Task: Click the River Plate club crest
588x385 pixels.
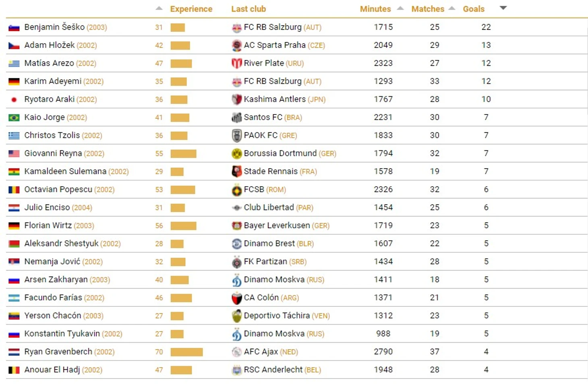Action: click(236, 63)
